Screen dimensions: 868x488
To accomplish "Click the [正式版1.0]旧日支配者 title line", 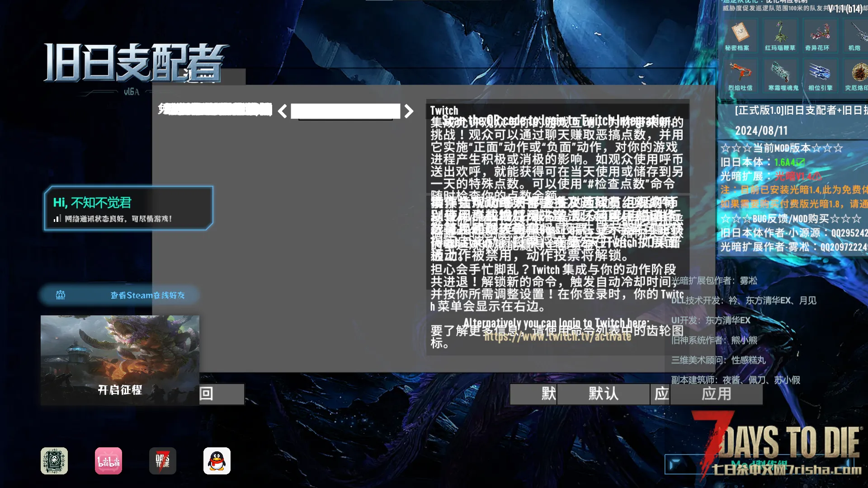I will tap(801, 110).
